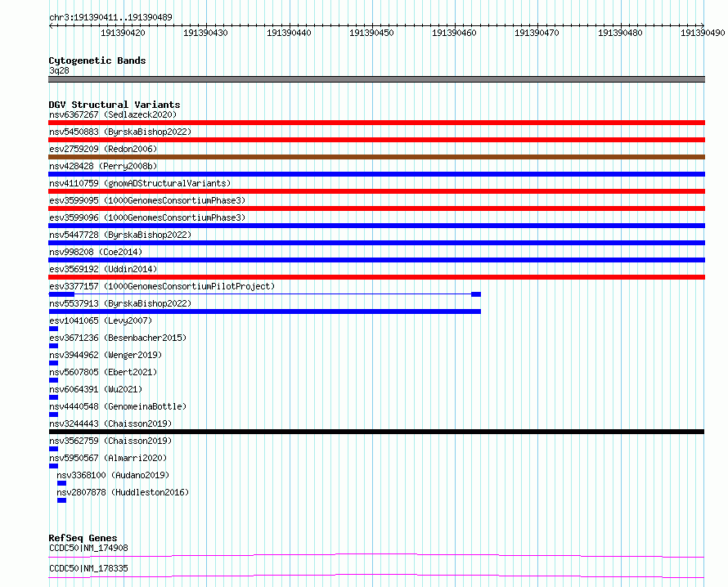Click the nsv6367267 (Sedlazeck2020) variant label
728x587 pixels.
coord(113,114)
